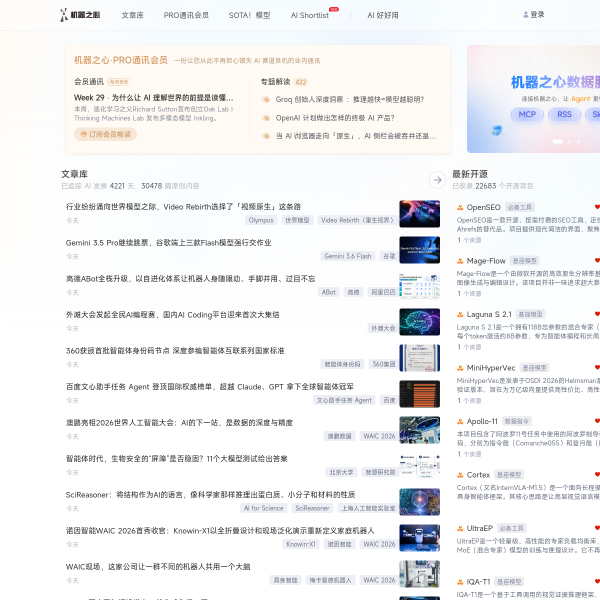This screenshot has width=600, height=600.
Task: Open 外滩大会发起全民AI编程赛 article
Action: coord(172,315)
